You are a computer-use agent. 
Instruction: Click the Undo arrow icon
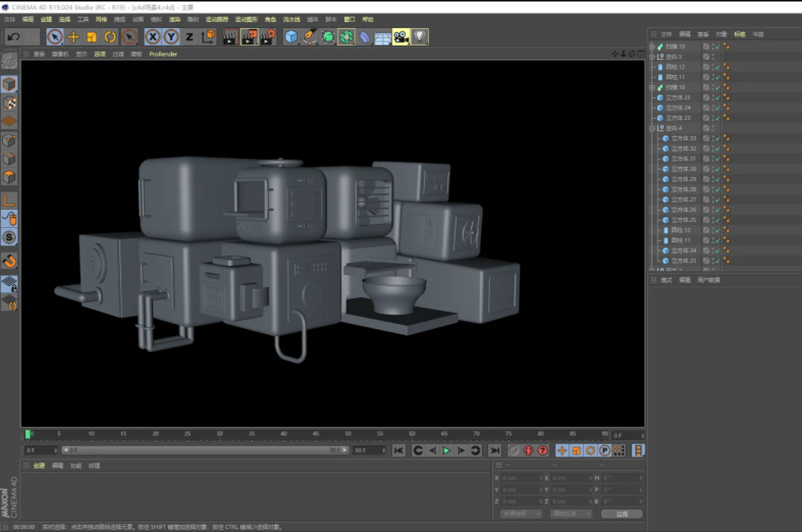tap(14, 36)
